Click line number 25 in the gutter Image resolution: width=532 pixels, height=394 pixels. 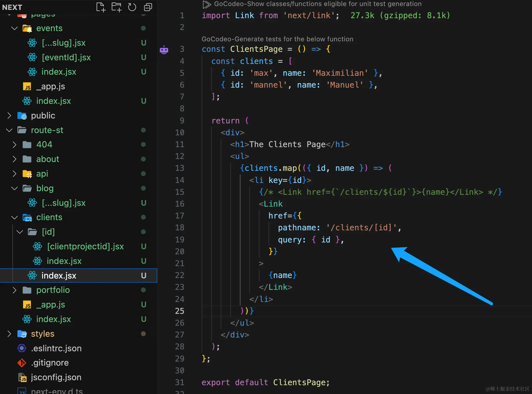[180, 311]
